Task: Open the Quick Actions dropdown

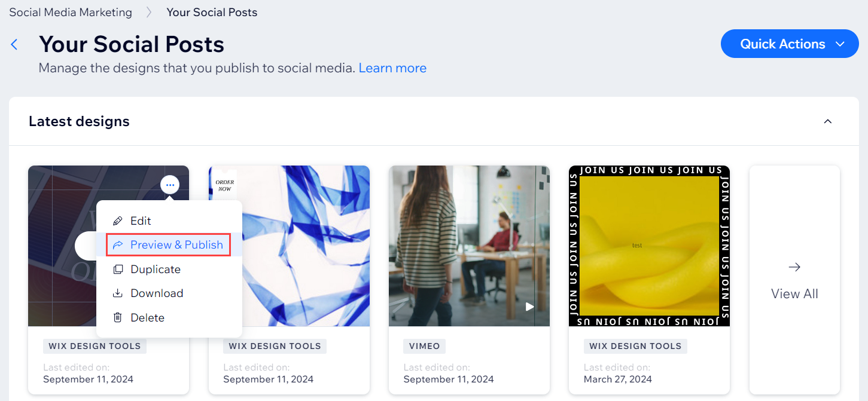Action: [x=790, y=44]
